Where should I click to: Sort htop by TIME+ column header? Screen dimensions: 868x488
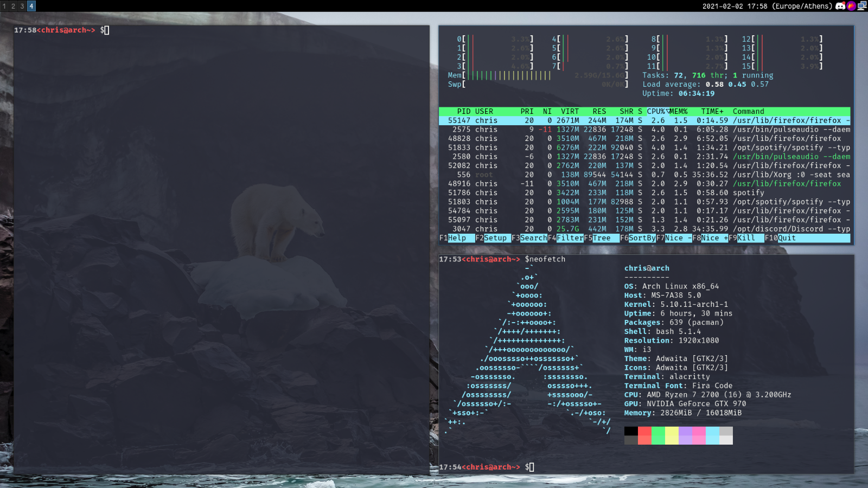pos(712,111)
